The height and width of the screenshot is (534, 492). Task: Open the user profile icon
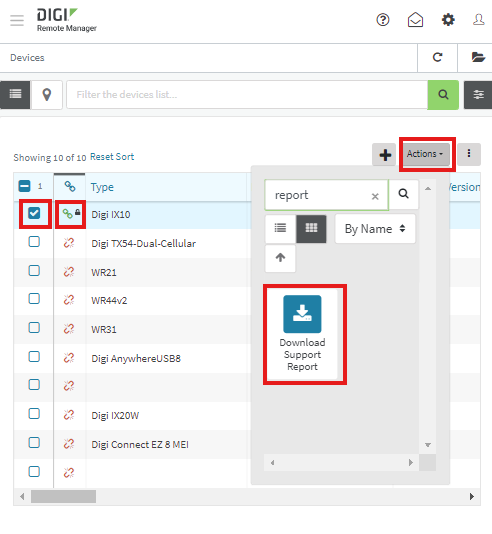pos(478,19)
